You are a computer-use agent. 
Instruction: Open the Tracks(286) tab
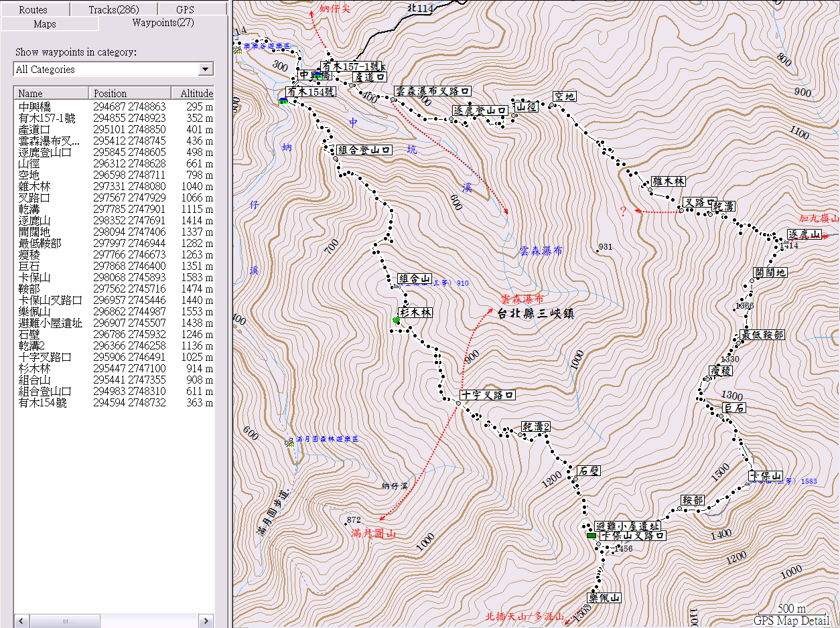[x=113, y=9]
